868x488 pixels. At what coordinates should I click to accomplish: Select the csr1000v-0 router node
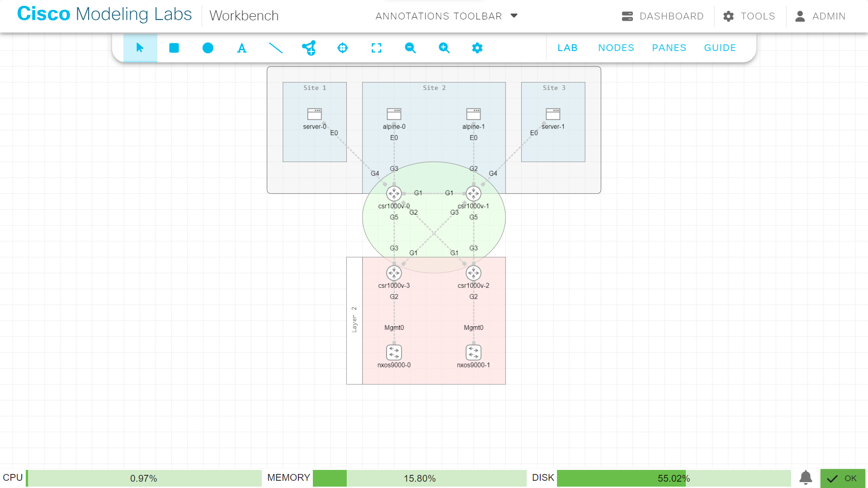click(394, 193)
